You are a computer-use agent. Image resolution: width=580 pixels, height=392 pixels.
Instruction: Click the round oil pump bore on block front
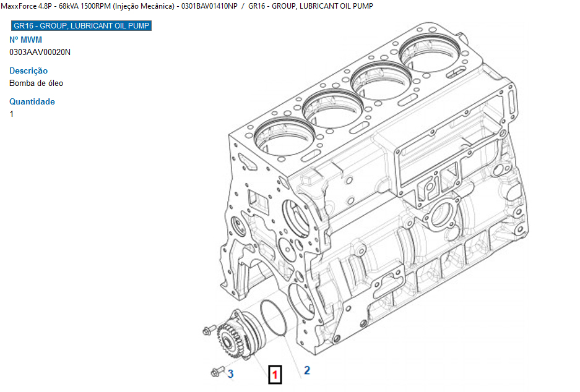pyautogui.click(x=301, y=304)
